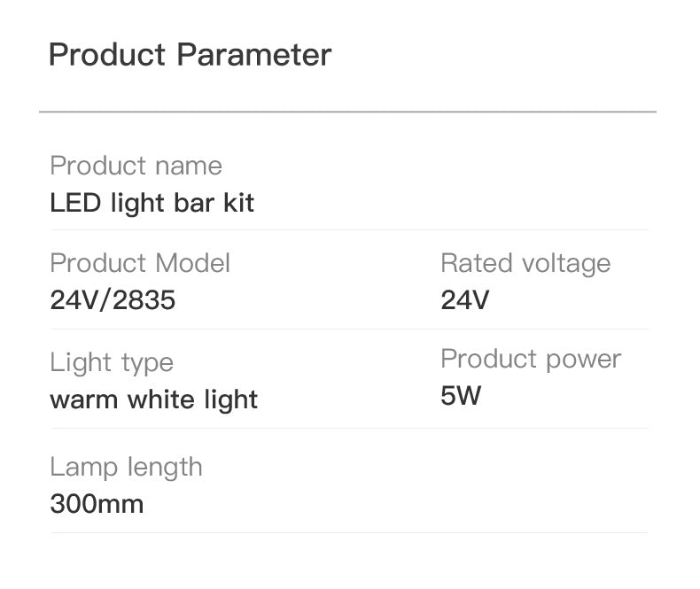
Task: Click the Light type label
Action: click(112, 362)
